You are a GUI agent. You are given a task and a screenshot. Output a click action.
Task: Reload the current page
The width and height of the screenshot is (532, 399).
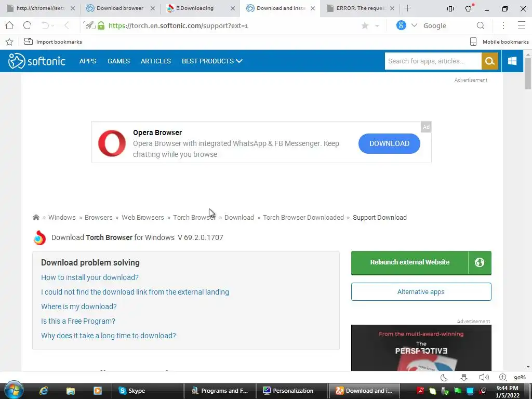pos(27,25)
